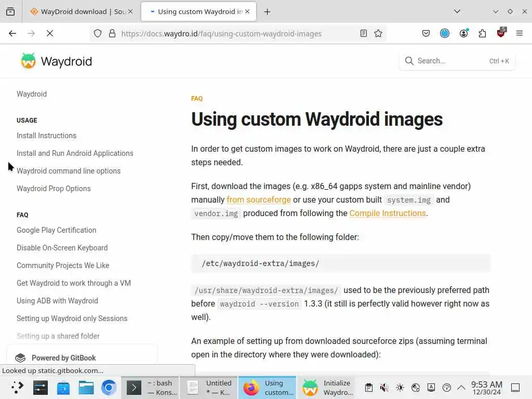
Task: Open Get Waydroid to work through a VM
Action: tap(74, 283)
